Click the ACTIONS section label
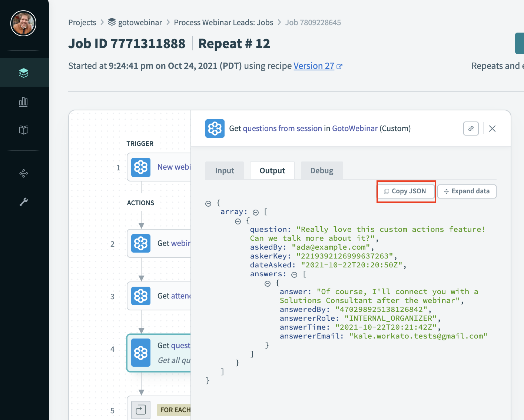The height and width of the screenshot is (420, 524). pos(140,203)
